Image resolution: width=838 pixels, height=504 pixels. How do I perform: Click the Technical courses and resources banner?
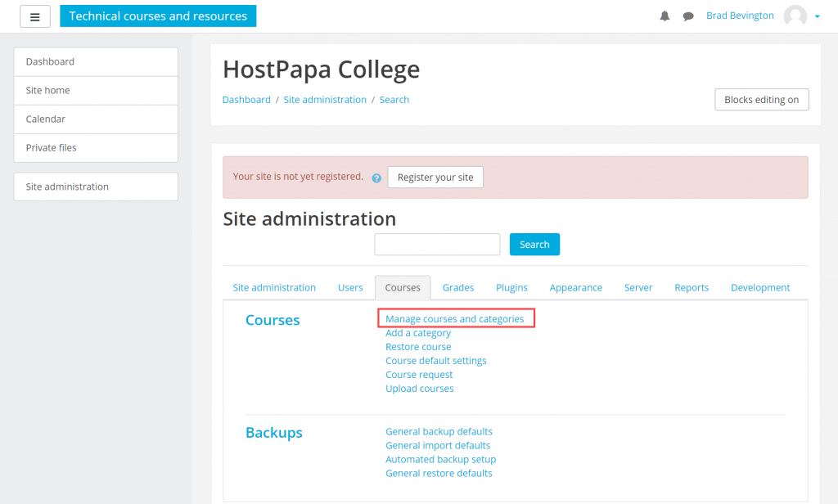[158, 16]
